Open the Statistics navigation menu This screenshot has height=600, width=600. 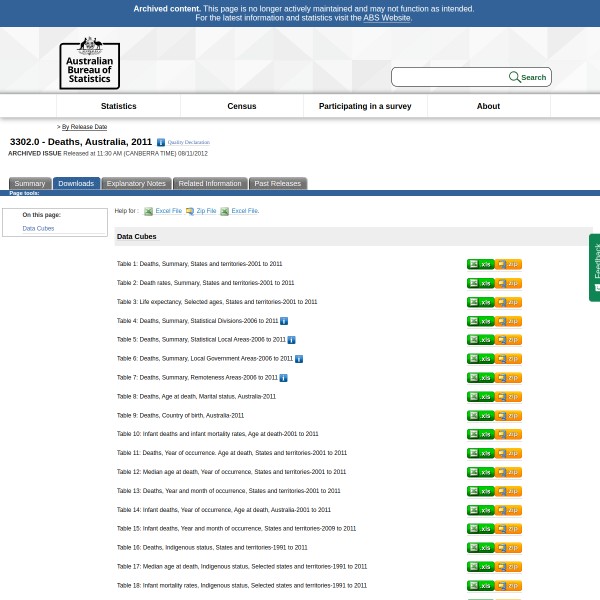click(x=118, y=106)
